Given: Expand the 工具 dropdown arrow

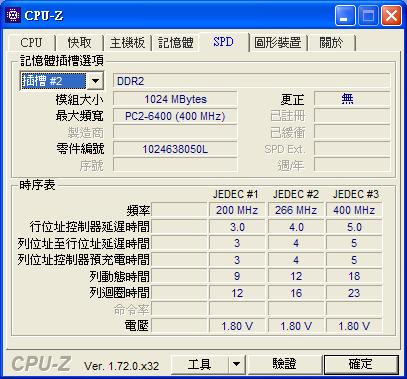Looking at the screenshot, I should coord(237,364).
